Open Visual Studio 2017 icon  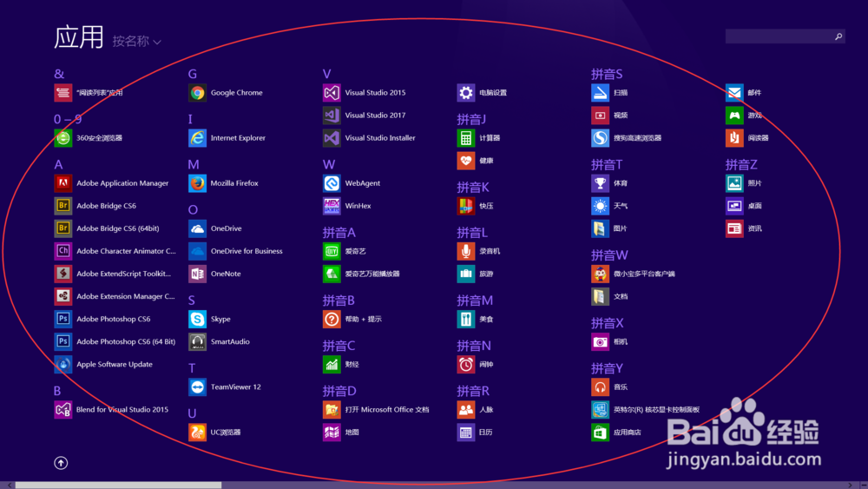click(x=332, y=116)
